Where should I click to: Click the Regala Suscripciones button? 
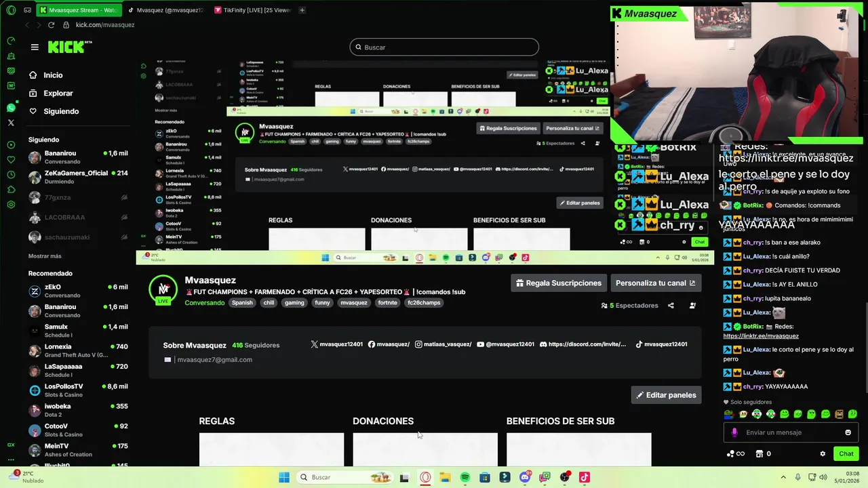558,283
